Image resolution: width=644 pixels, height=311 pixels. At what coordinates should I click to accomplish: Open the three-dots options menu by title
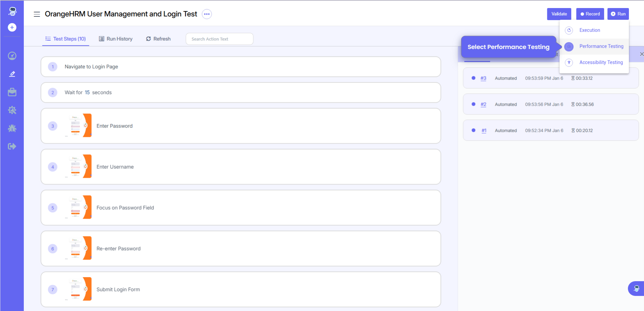(x=207, y=14)
